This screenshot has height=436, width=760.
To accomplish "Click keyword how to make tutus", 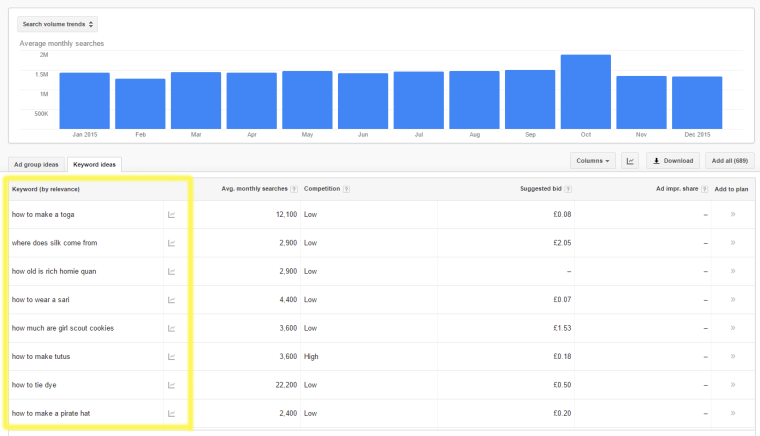I will (41, 357).
